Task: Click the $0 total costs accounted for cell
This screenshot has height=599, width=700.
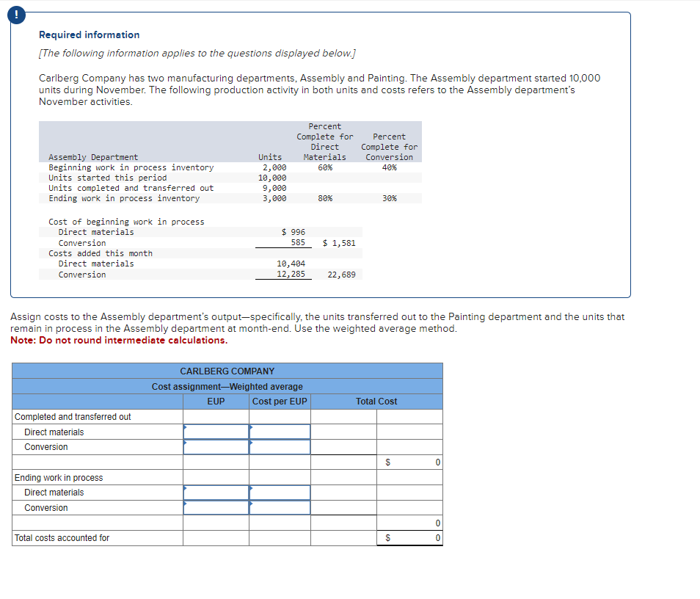Action: [409, 538]
